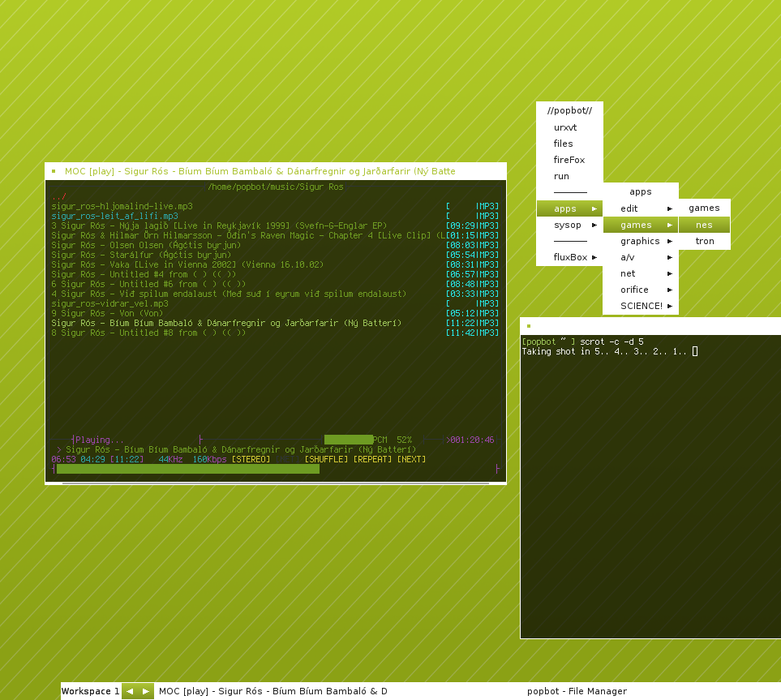Click the apps submenu title header
781x700 pixels.
click(641, 191)
